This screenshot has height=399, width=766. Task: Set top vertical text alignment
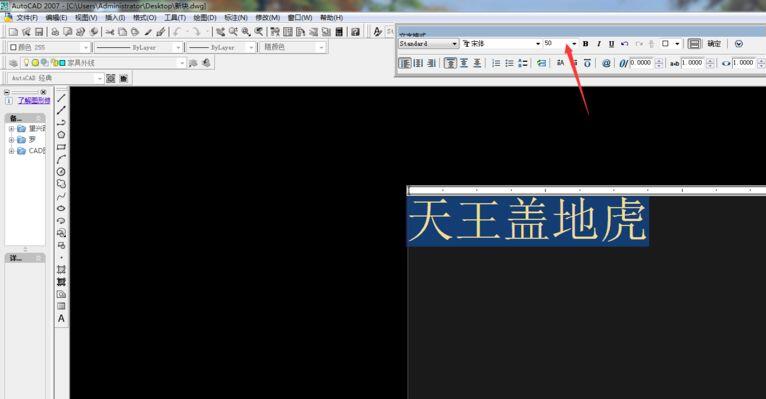[x=450, y=63]
